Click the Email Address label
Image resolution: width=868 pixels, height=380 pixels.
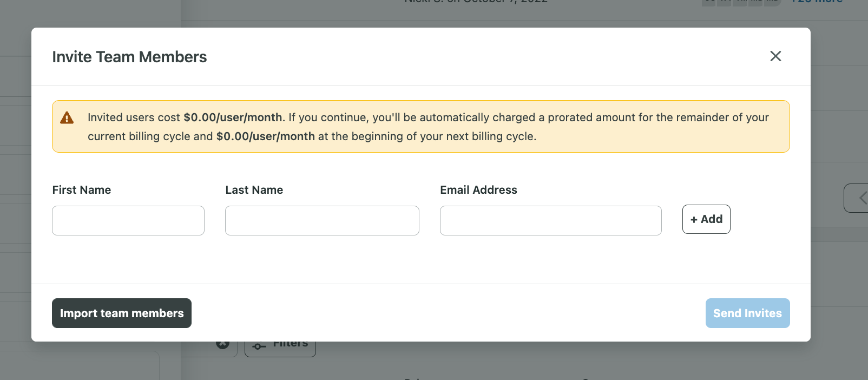coord(478,190)
